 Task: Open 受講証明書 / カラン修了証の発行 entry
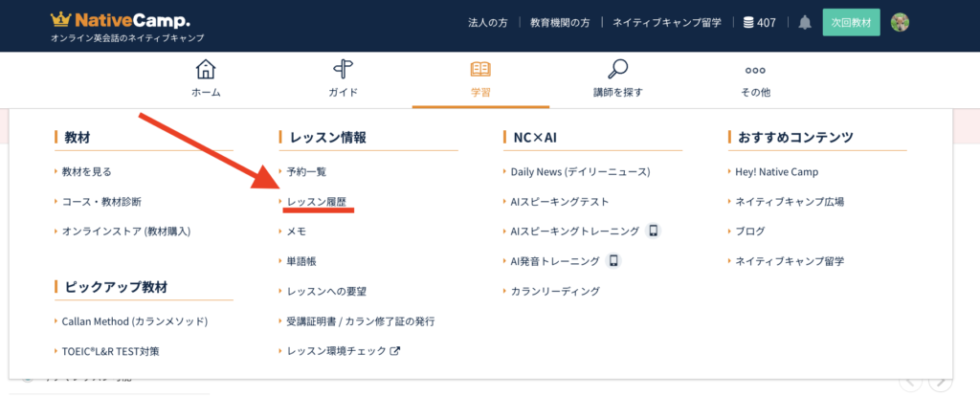[x=361, y=321]
